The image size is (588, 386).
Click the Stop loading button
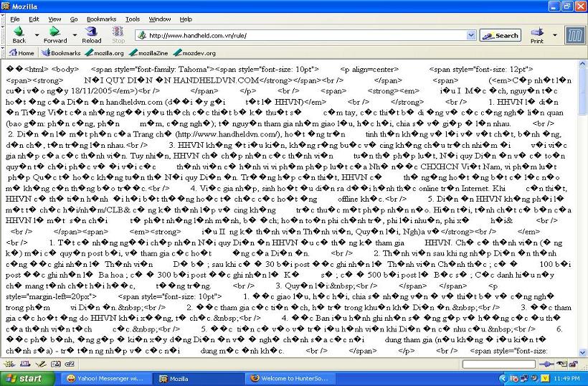click(x=118, y=35)
